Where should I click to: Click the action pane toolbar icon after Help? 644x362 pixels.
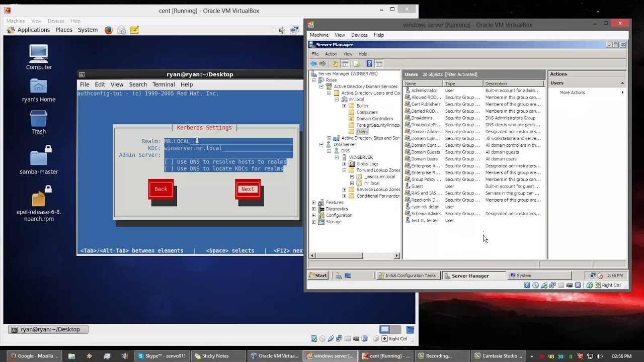pyautogui.click(x=379, y=64)
